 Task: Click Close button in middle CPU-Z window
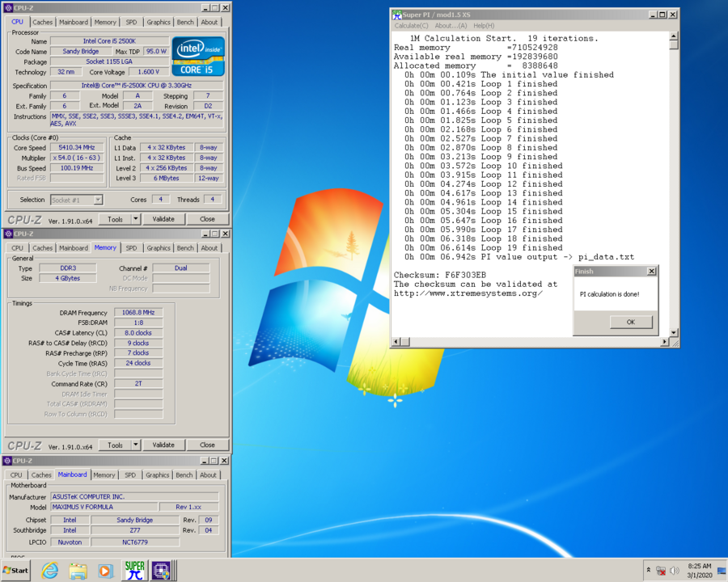pyautogui.click(x=207, y=445)
